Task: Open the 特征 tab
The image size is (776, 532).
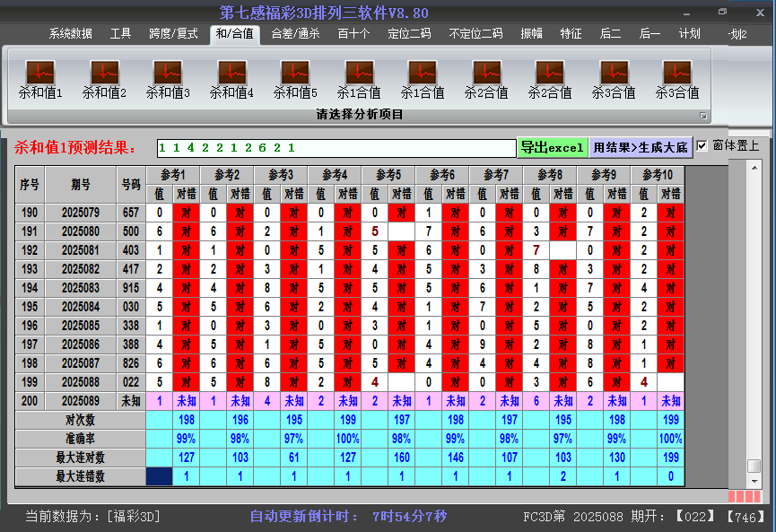Action: pyautogui.click(x=571, y=34)
